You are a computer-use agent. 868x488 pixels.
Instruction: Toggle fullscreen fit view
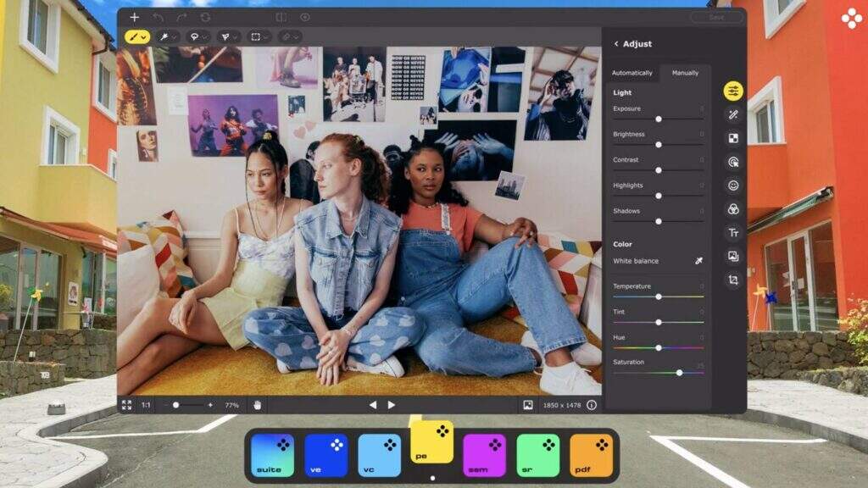[126, 405]
